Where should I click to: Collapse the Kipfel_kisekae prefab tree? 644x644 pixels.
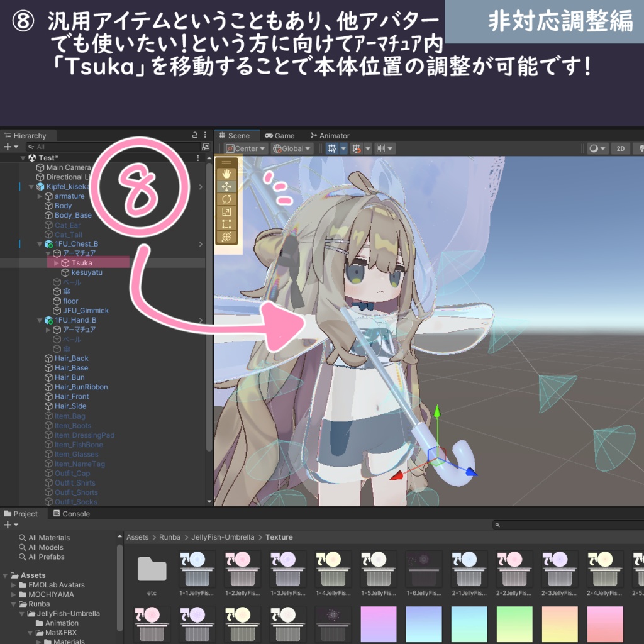pos(31,186)
